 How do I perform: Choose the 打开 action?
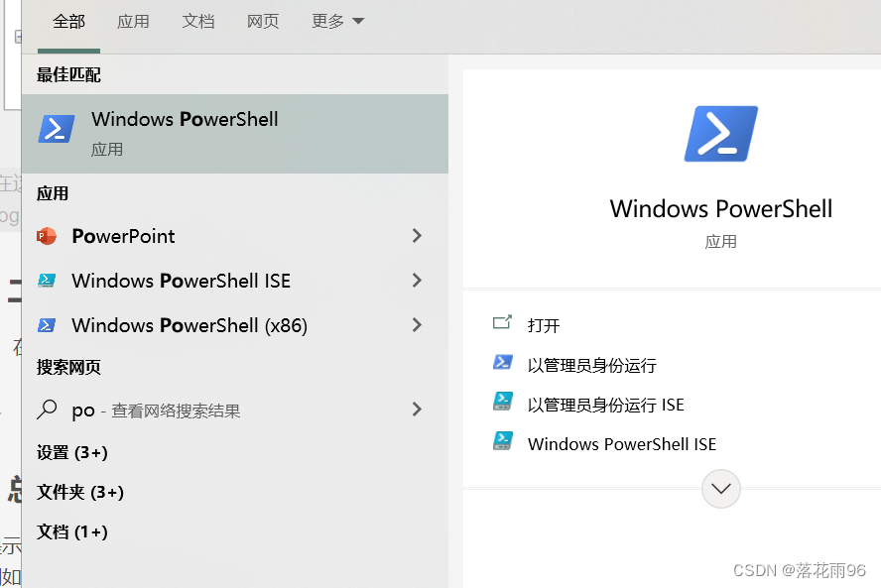point(544,326)
